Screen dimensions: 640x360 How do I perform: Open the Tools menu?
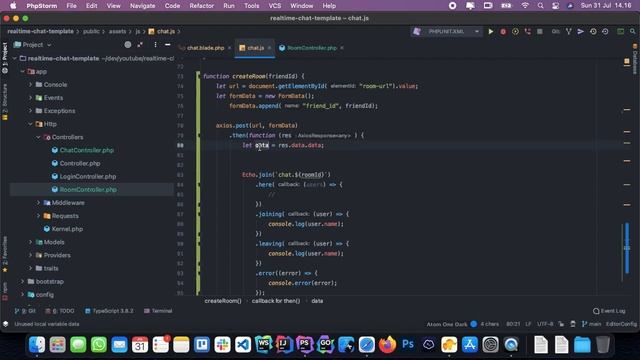click(x=251, y=6)
